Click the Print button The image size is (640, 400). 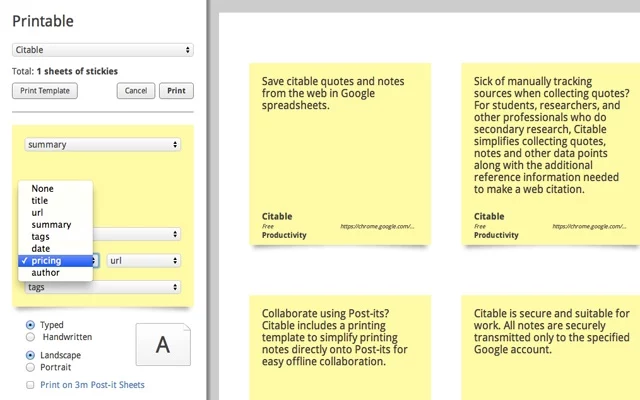176,91
